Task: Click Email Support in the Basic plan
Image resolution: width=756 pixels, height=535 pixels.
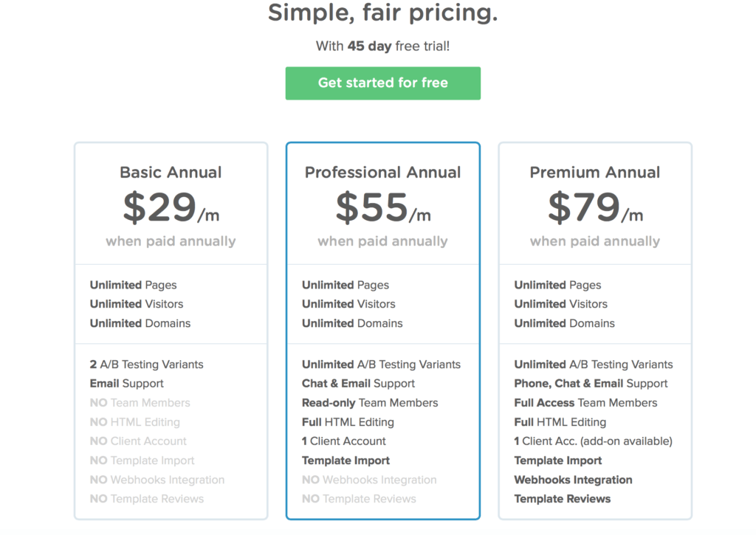Action: click(127, 384)
